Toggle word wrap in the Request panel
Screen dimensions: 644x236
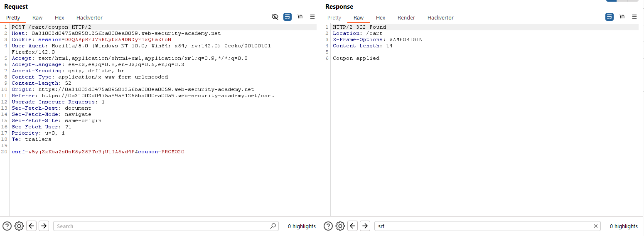288,17
